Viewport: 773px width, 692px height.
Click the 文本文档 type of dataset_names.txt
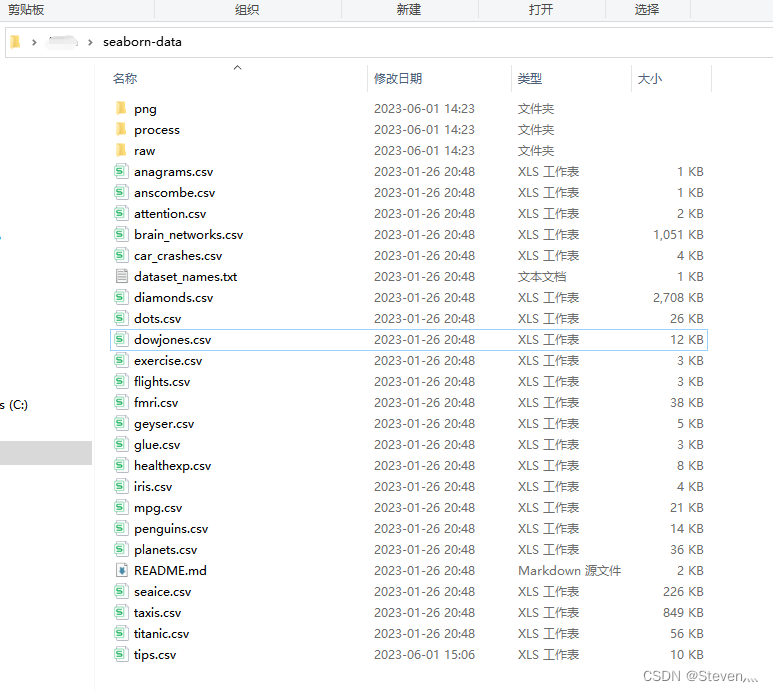coord(542,277)
